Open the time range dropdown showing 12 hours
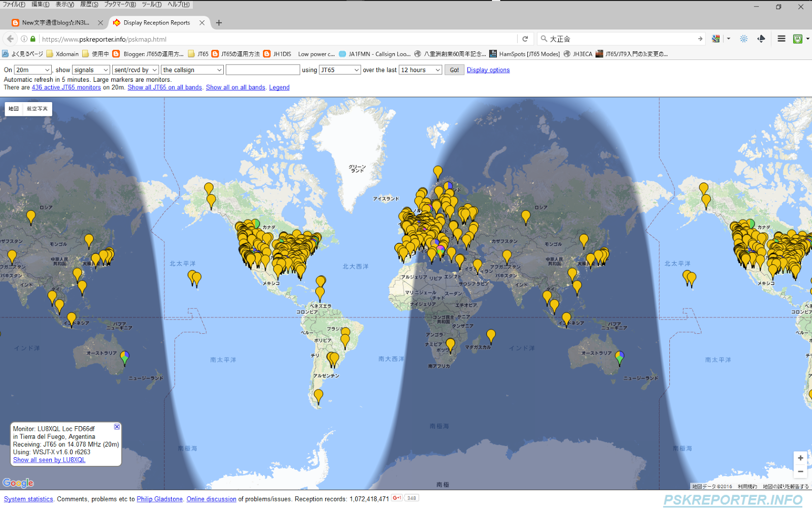This screenshot has height=508, width=812. [x=420, y=70]
